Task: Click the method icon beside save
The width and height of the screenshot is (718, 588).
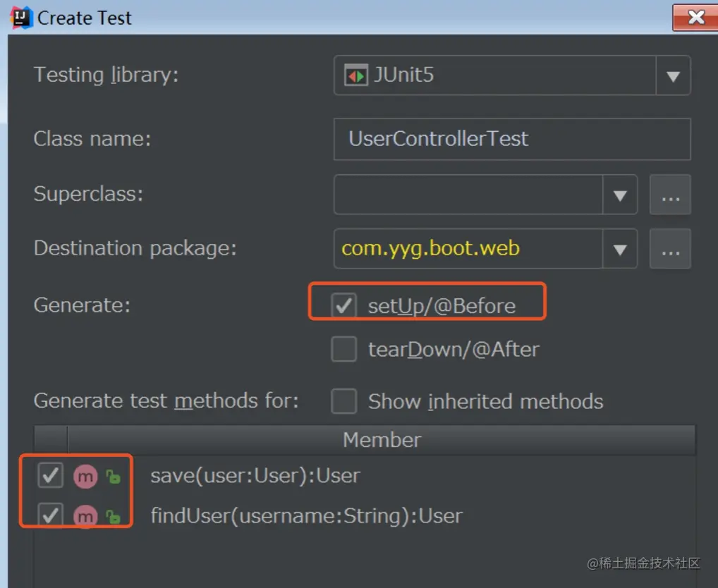Action: [85, 477]
